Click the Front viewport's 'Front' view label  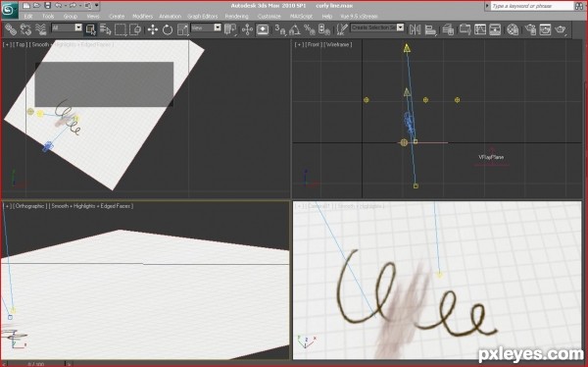pyautogui.click(x=314, y=44)
